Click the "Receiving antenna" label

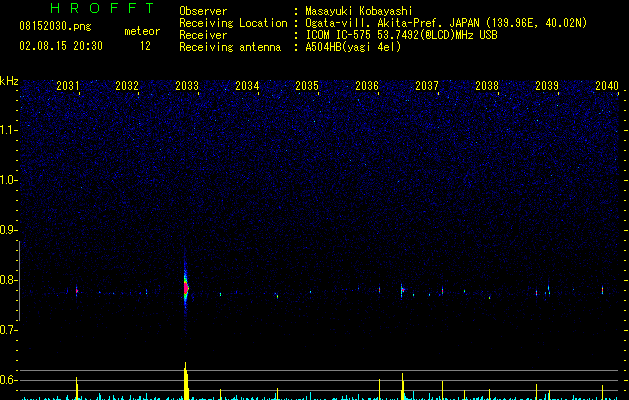230,47
